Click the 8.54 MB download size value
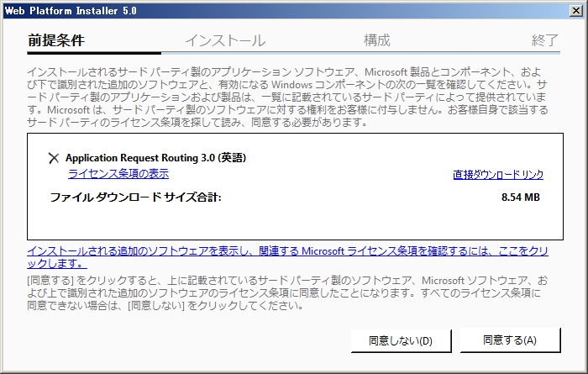Screen dimensions: 588x374 [520, 198]
